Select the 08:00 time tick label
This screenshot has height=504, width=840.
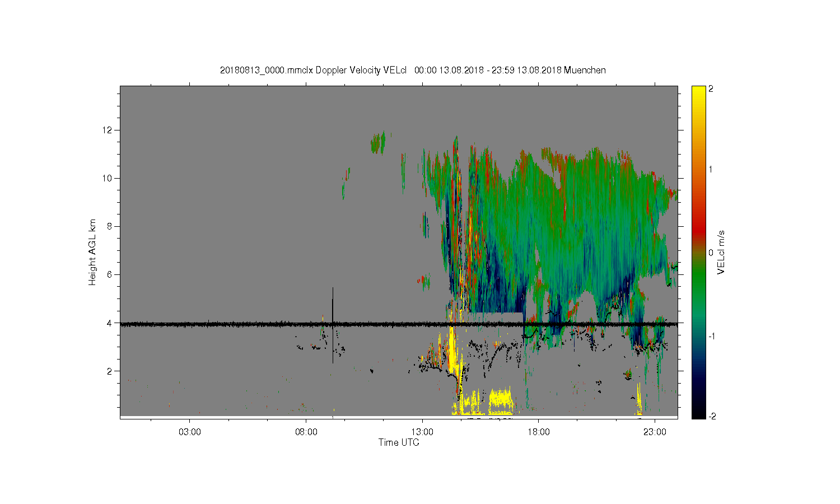pos(306,432)
